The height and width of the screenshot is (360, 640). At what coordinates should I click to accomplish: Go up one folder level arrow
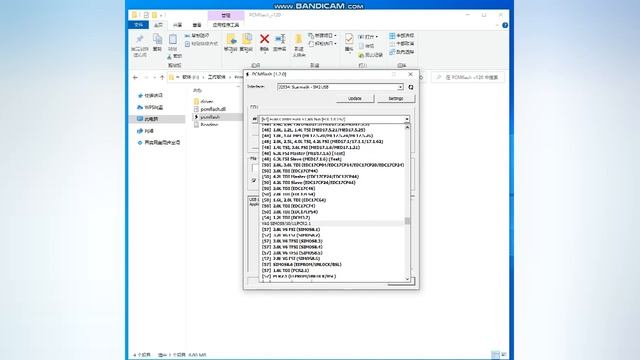point(162,77)
